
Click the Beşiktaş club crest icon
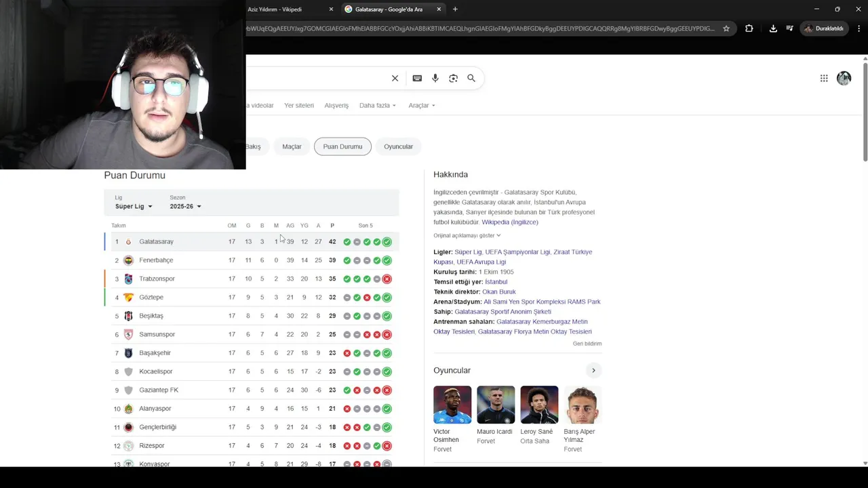click(x=128, y=316)
